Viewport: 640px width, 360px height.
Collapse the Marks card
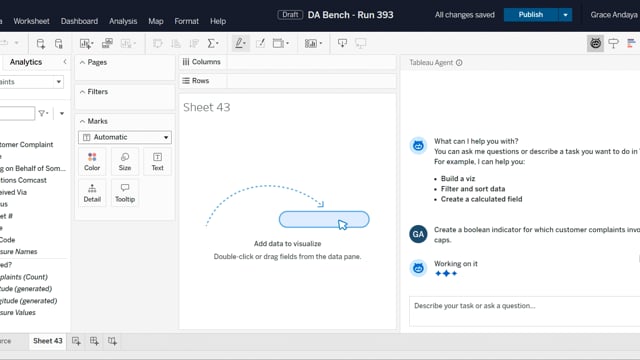(x=82, y=121)
